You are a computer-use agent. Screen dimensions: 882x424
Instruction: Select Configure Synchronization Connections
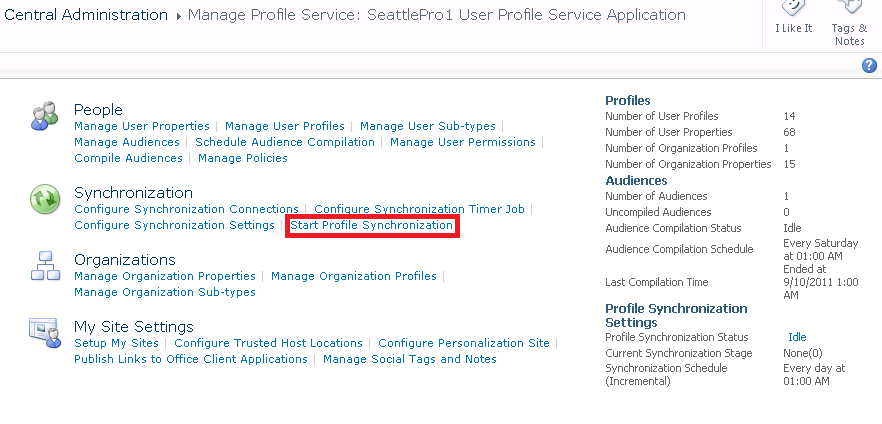tap(186, 209)
